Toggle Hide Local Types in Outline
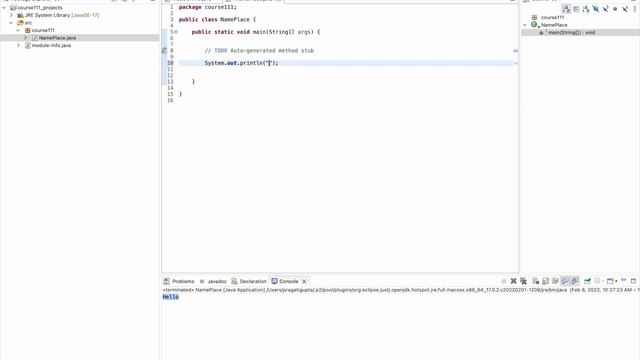 625,9
